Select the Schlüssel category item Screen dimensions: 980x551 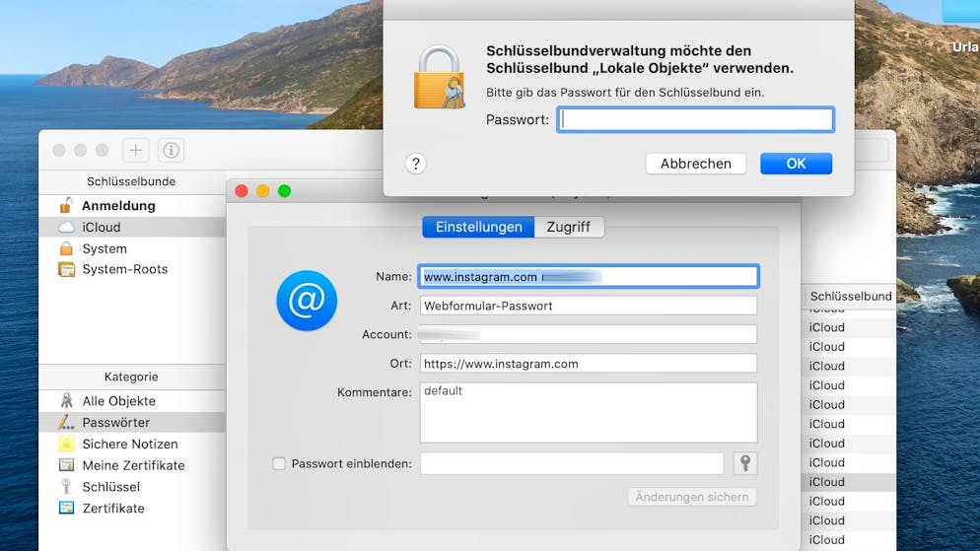coord(110,487)
